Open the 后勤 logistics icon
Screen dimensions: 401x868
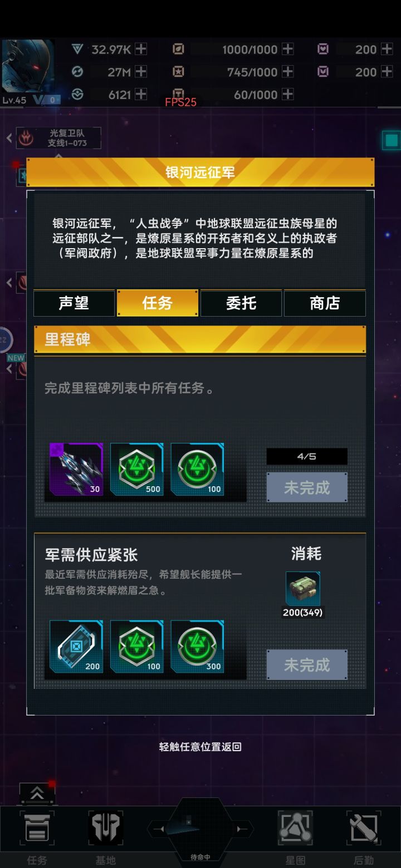pyautogui.click(x=364, y=828)
